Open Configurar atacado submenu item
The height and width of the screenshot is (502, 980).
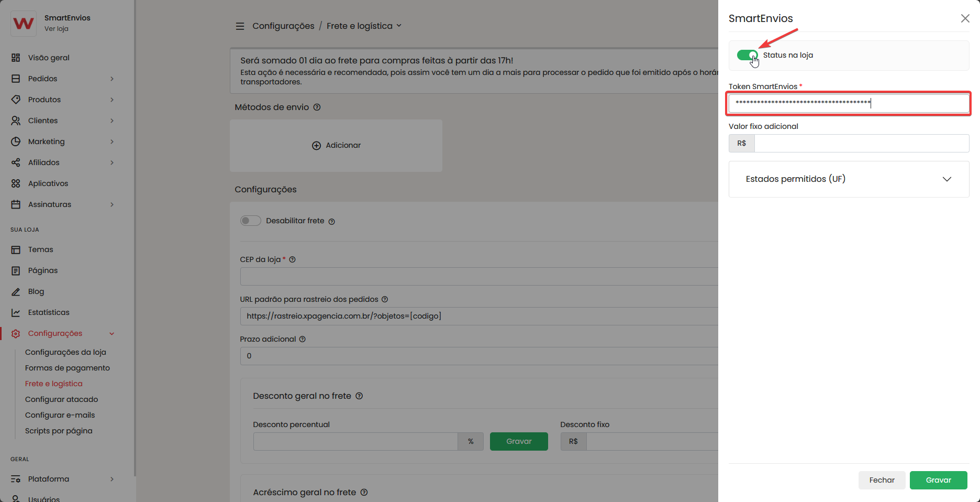pyautogui.click(x=61, y=399)
